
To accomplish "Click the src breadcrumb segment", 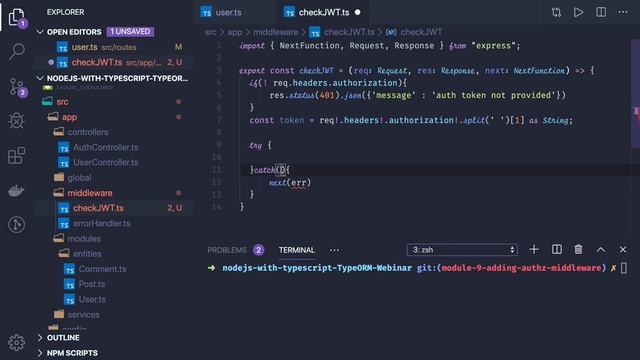I will (x=210, y=32).
